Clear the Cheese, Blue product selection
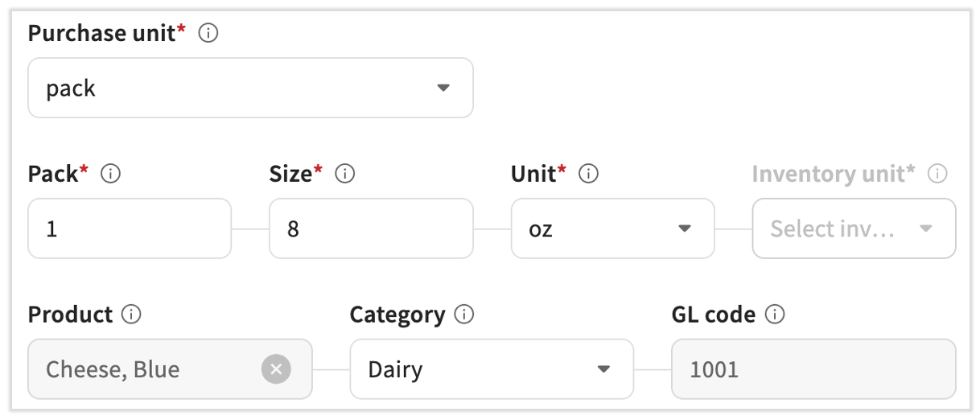The height and width of the screenshot is (420, 980). pos(276,369)
